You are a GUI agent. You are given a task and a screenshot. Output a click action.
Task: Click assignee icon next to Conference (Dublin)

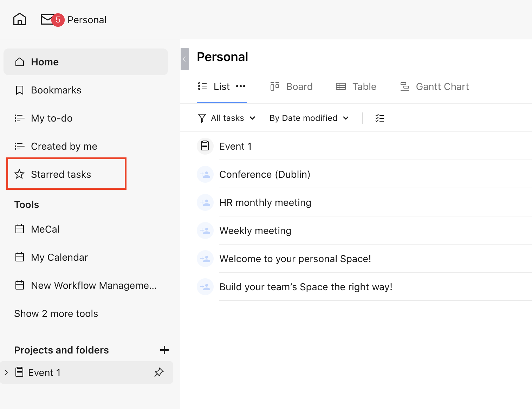(205, 174)
